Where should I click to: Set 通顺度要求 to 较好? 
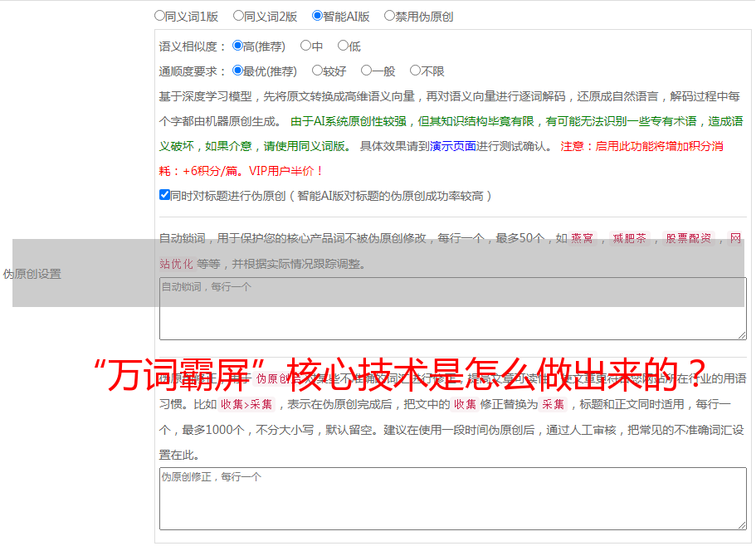[x=317, y=71]
